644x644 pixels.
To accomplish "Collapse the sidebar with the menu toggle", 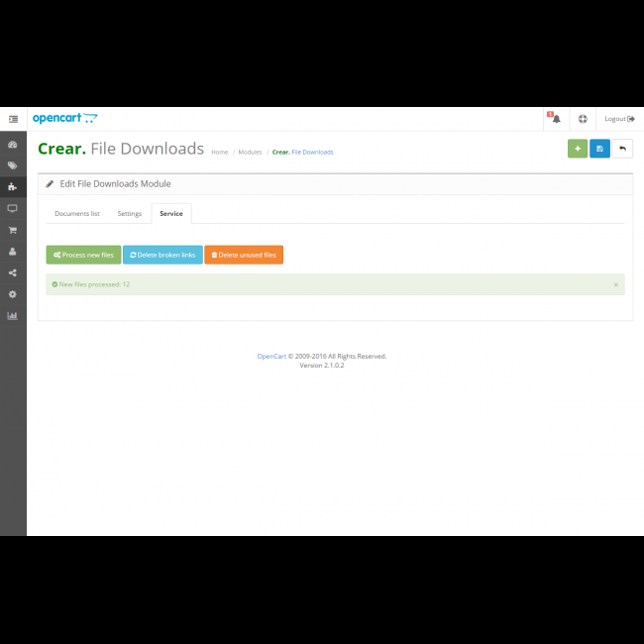I will (13, 119).
